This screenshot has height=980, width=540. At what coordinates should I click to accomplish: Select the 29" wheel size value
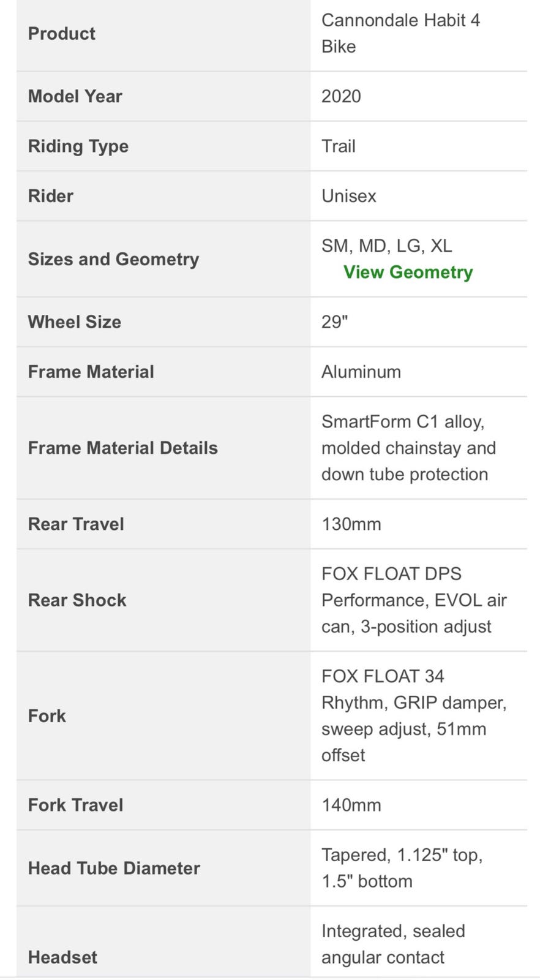point(334,322)
